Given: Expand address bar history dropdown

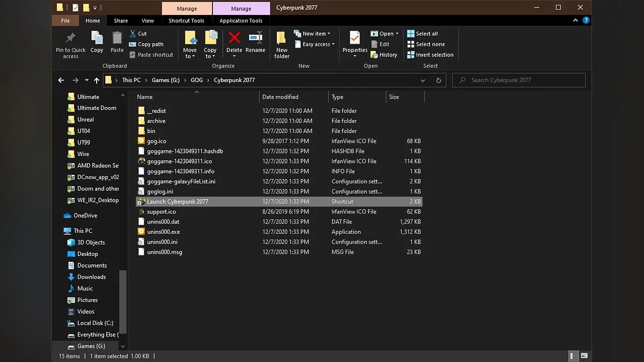Looking at the screenshot, I should [423, 80].
